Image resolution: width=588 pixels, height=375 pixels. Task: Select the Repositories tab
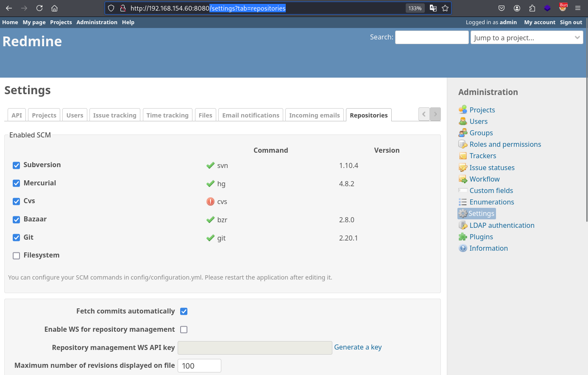[369, 115]
